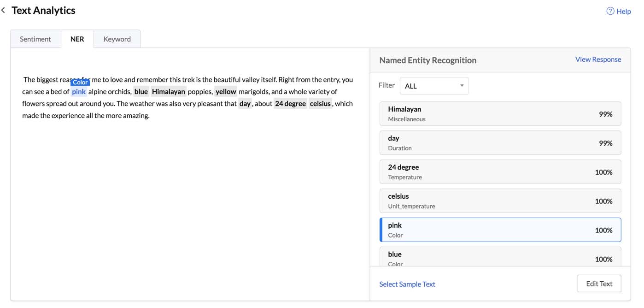
Task: Switch to the Keyword tab
Action: [117, 39]
